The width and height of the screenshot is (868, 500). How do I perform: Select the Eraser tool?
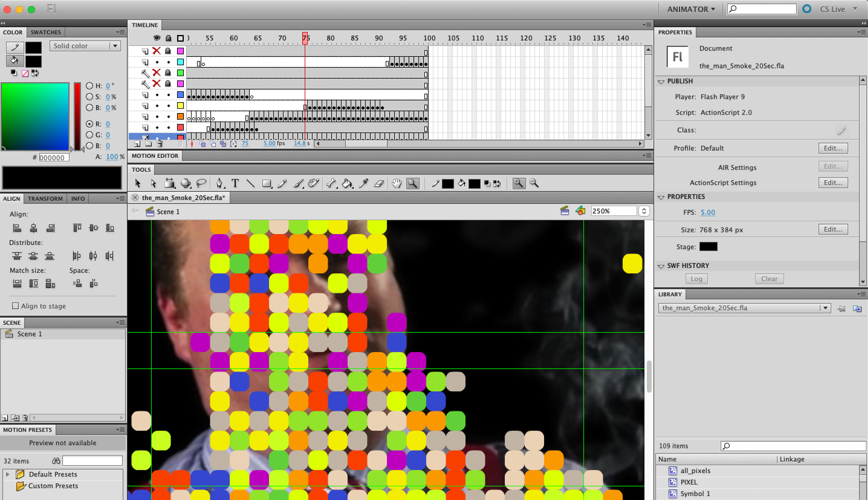pyautogui.click(x=379, y=183)
